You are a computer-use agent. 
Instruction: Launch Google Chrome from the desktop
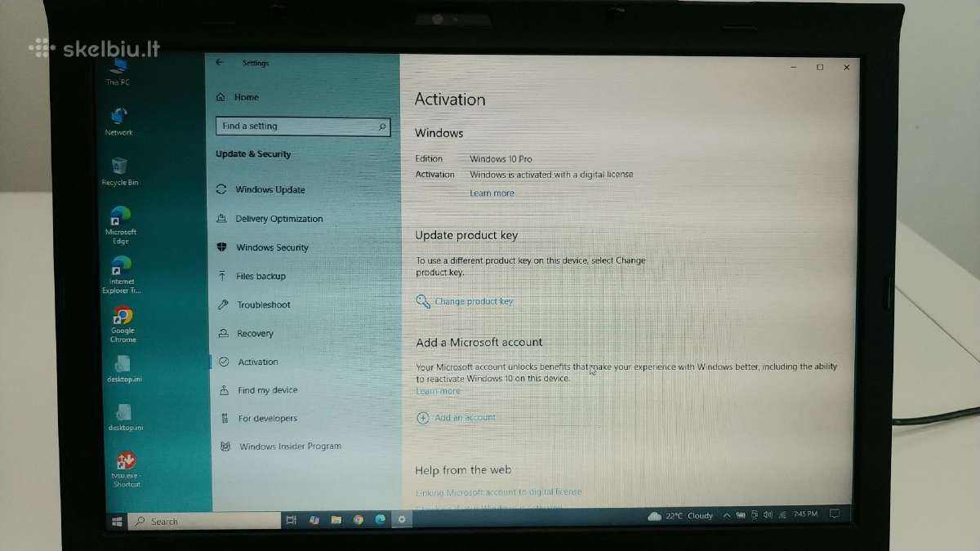pyautogui.click(x=122, y=324)
